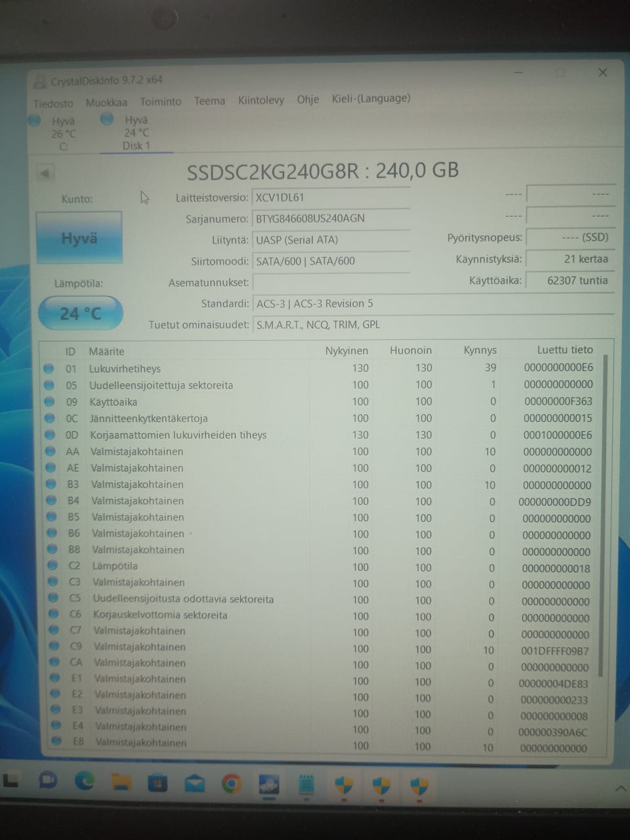630x840 pixels.
Task: Click the Käyttöaika value 62307 tuntia
Action: (570, 280)
